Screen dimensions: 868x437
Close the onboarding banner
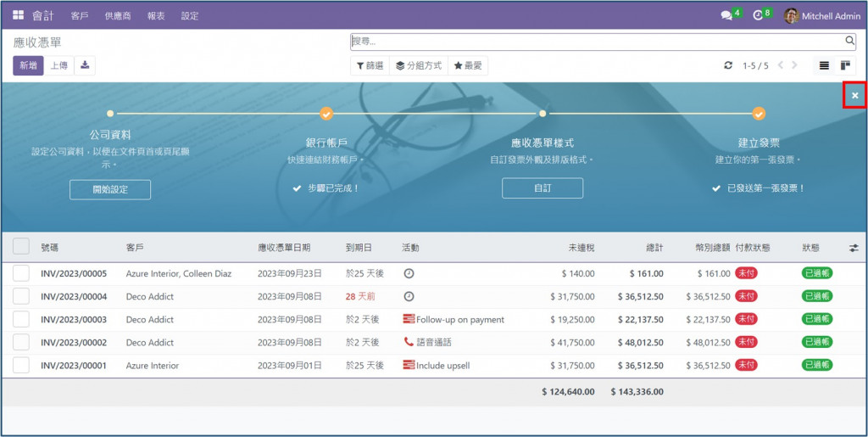(x=855, y=96)
